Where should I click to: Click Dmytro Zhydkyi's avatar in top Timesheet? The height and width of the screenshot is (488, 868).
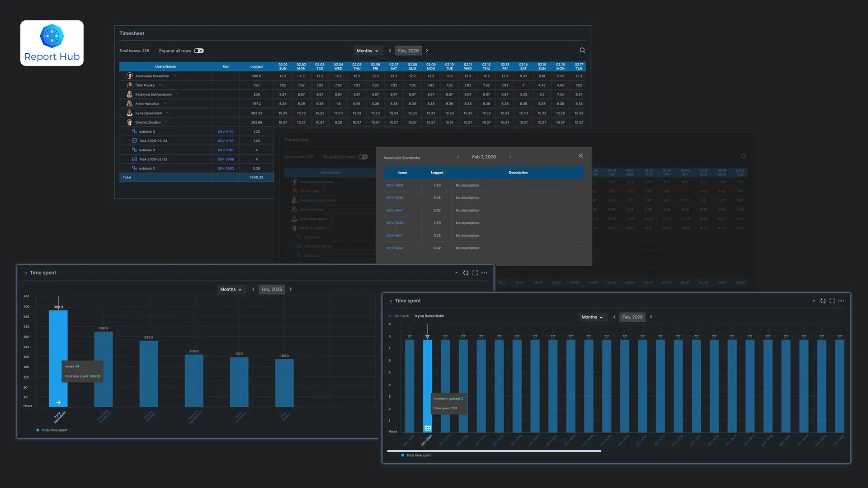click(130, 122)
